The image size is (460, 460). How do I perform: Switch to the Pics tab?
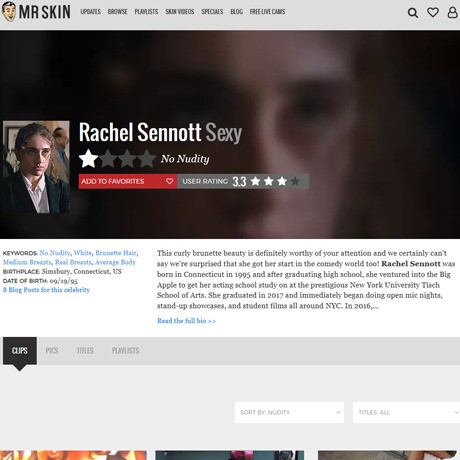click(52, 351)
